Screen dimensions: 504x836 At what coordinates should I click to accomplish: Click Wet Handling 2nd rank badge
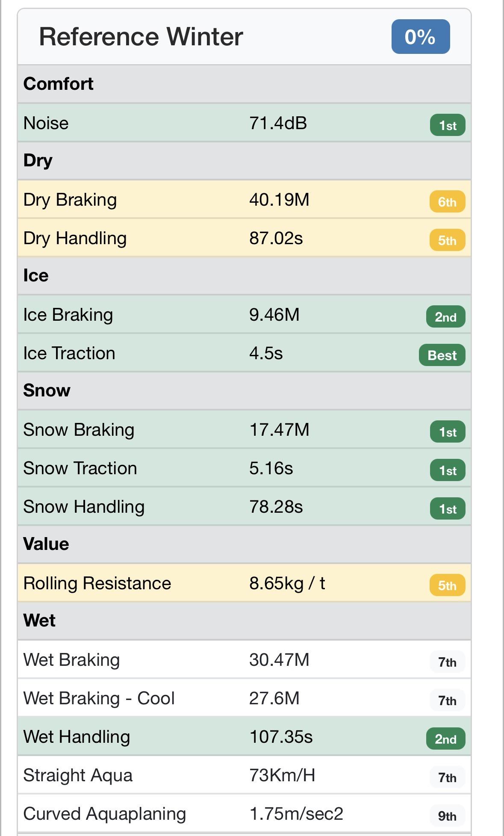[445, 739]
